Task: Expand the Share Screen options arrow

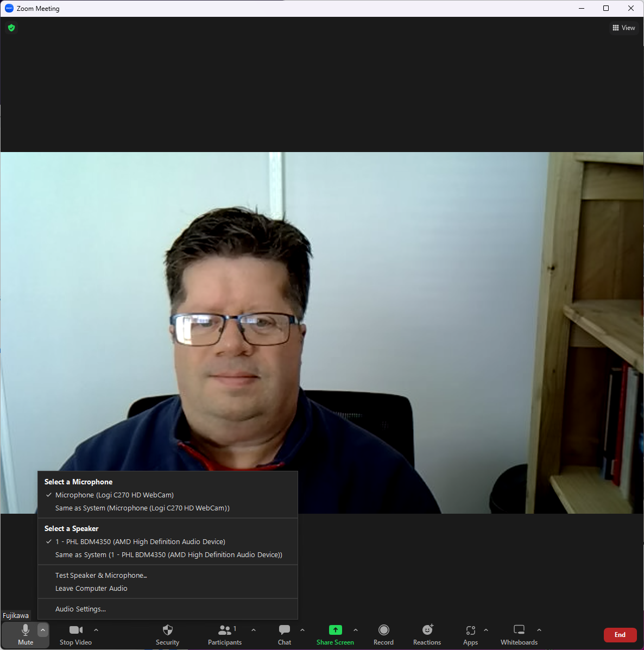Action: pyautogui.click(x=356, y=630)
